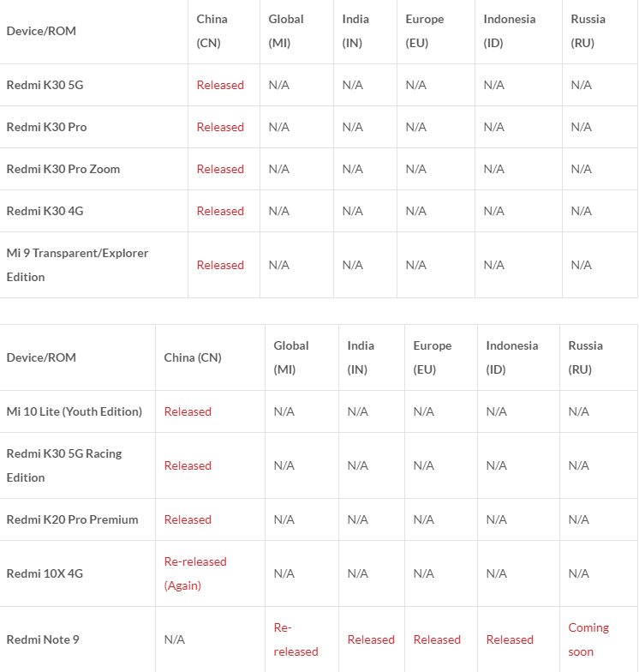
Task: Open Released link for Redmi K20 Pro Premium
Action: 188,519
